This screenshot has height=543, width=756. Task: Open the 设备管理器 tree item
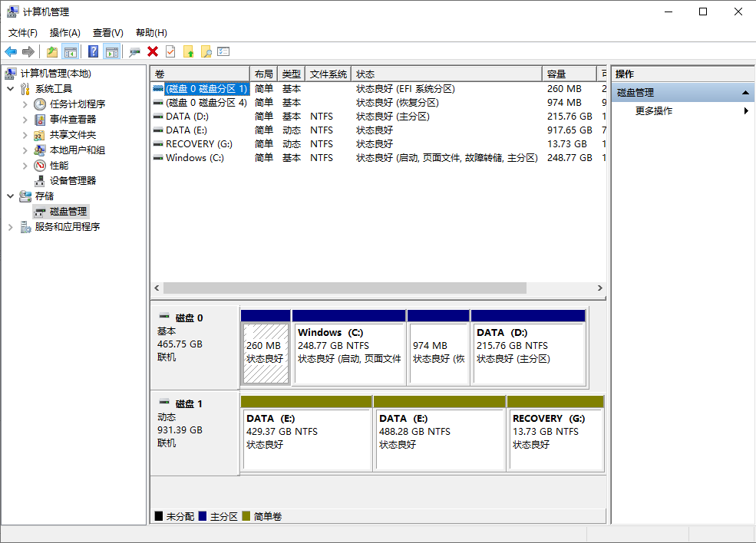coord(73,180)
